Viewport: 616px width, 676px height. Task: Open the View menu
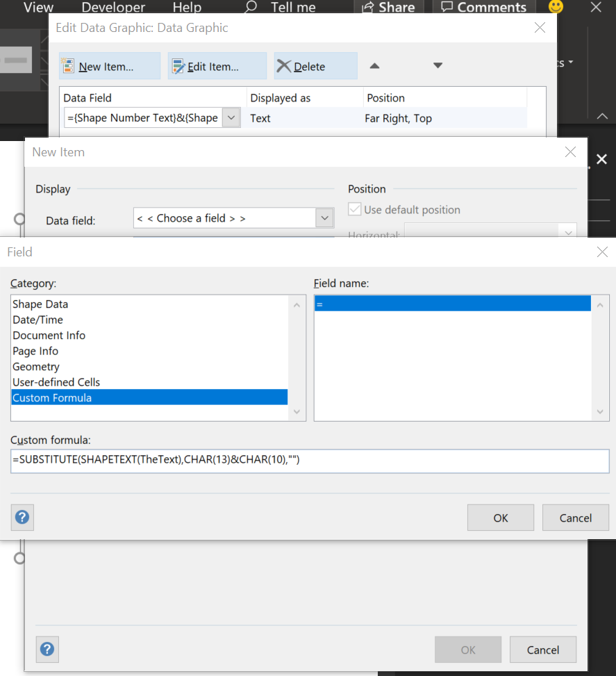[x=38, y=7]
